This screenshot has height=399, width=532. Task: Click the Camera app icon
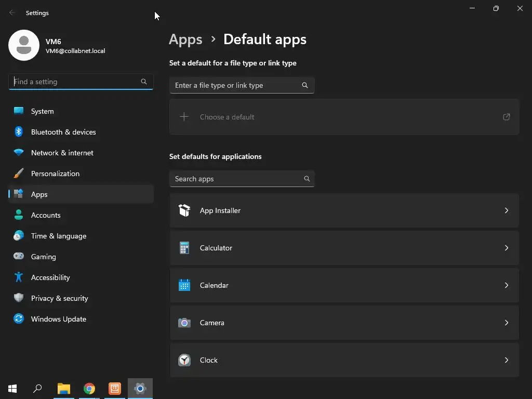(184, 323)
